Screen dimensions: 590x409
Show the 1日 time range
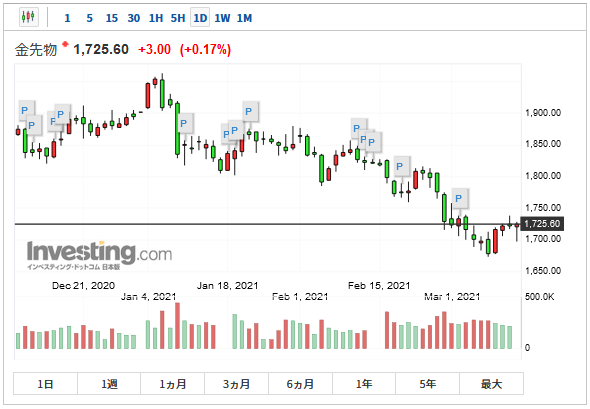46,384
